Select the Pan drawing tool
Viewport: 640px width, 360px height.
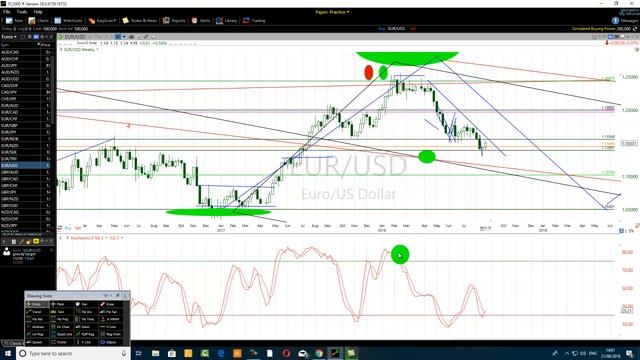[87, 304]
